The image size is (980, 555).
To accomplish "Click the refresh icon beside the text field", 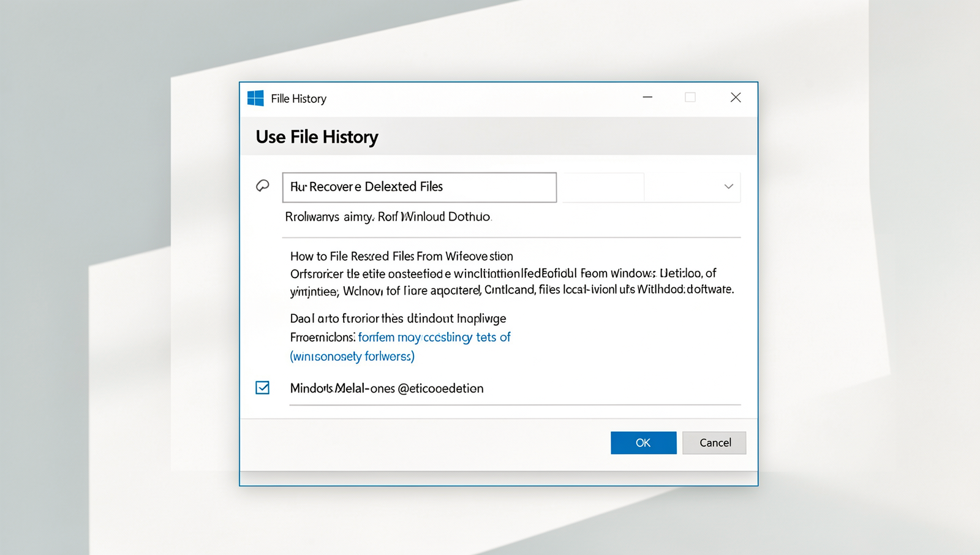I will click(263, 186).
